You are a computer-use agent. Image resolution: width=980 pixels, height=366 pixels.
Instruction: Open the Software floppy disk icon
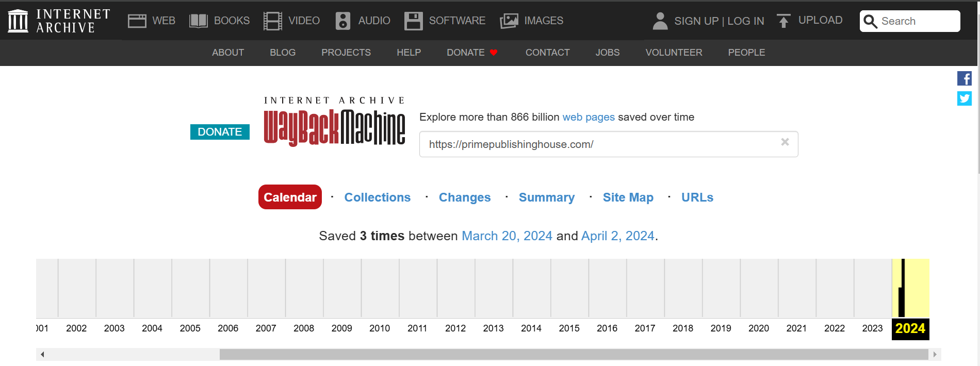coord(414,21)
